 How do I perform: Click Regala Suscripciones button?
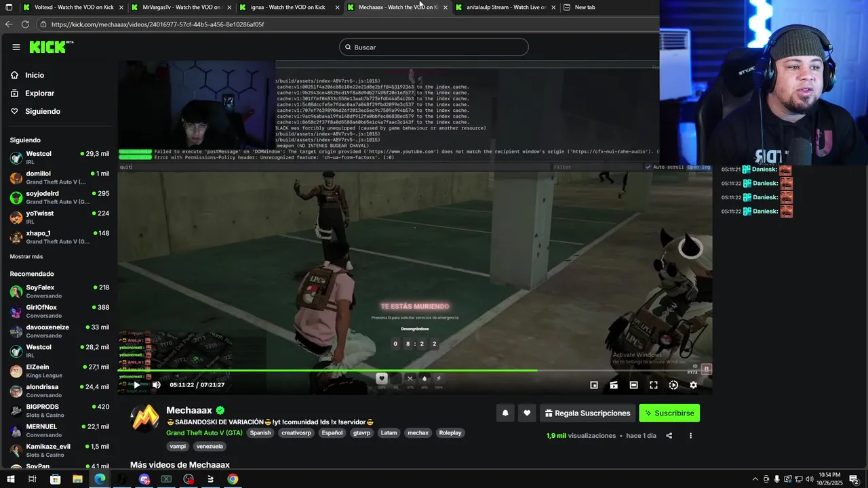tap(587, 413)
